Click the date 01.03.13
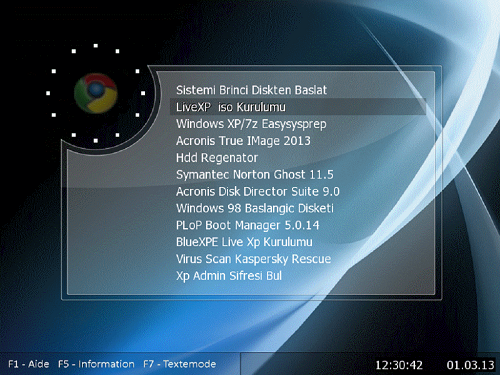The height and width of the screenshot is (375, 500). click(x=470, y=365)
